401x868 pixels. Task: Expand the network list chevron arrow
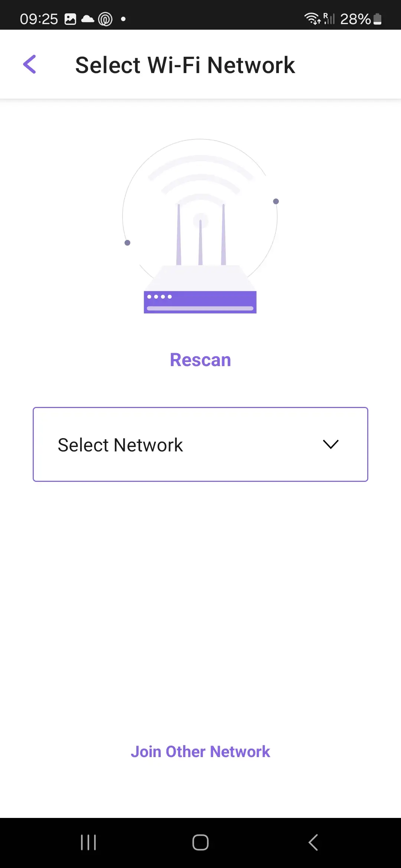[x=330, y=444]
